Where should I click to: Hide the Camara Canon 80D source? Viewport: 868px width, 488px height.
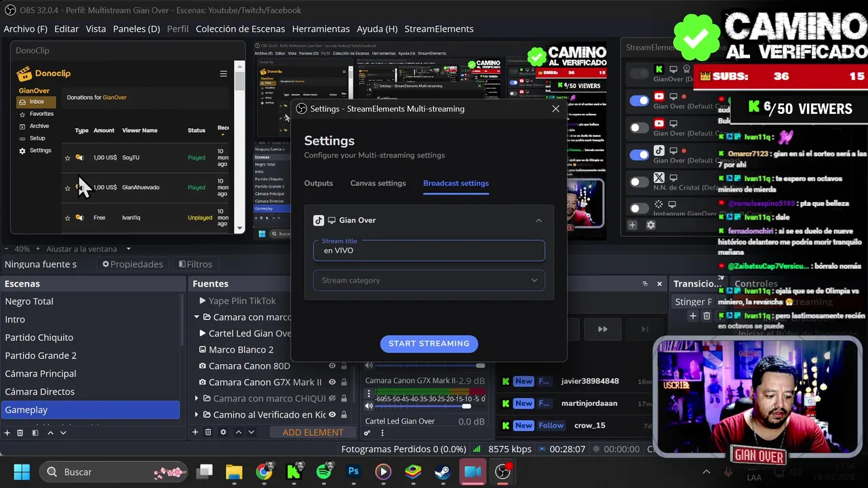coord(332,366)
